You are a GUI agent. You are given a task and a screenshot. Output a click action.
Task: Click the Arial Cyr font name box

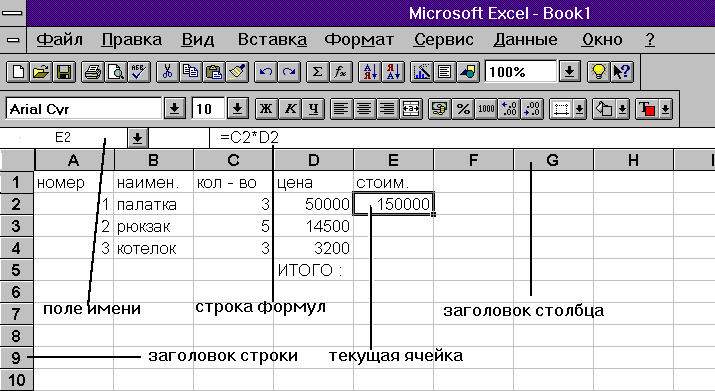click(84, 109)
